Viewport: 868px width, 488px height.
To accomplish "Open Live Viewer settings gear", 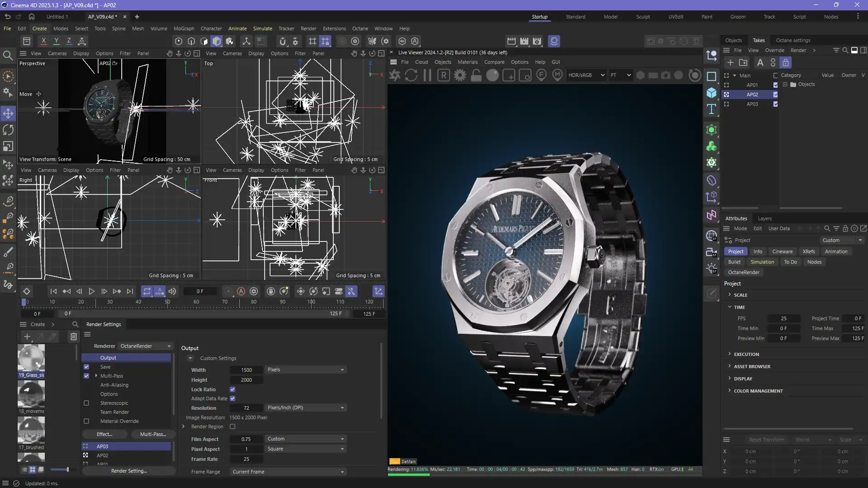I will 460,76.
